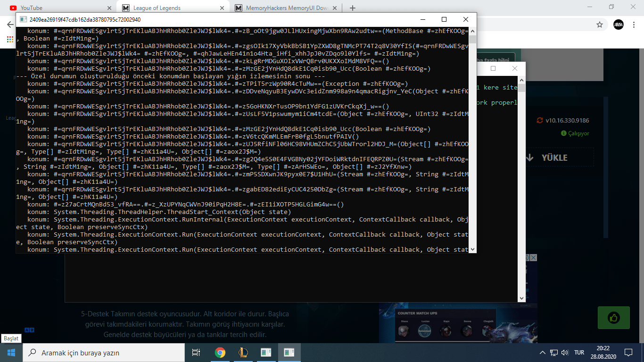644x362 pixels.
Task: Close the front console window
Action: (x=465, y=19)
